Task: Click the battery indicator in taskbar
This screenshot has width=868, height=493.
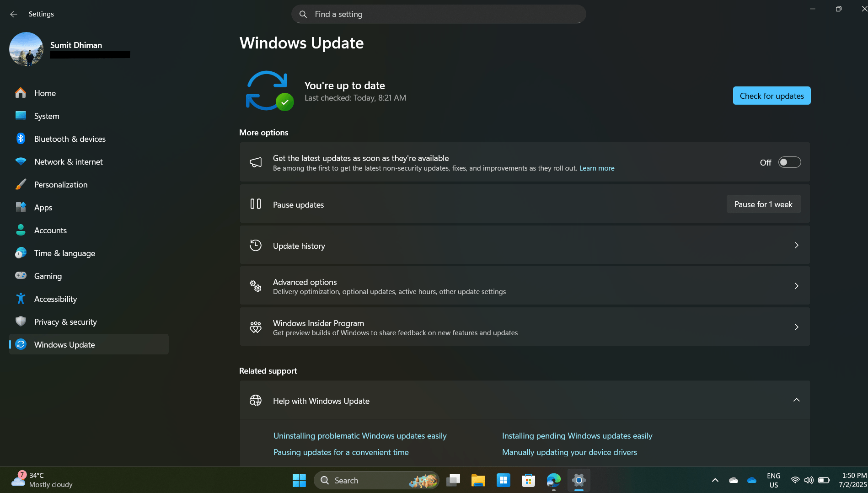Action: [x=824, y=480]
